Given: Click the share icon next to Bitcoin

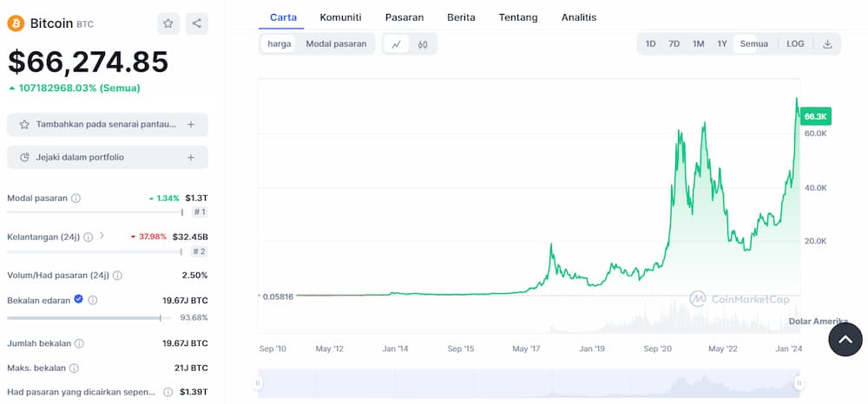Looking at the screenshot, I should point(196,23).
